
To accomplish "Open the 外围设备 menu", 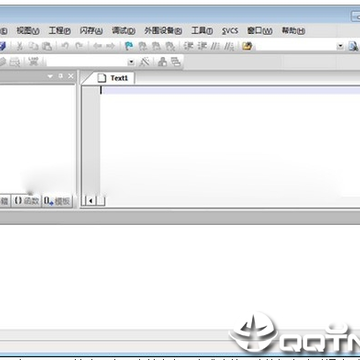I will (163, 31).
